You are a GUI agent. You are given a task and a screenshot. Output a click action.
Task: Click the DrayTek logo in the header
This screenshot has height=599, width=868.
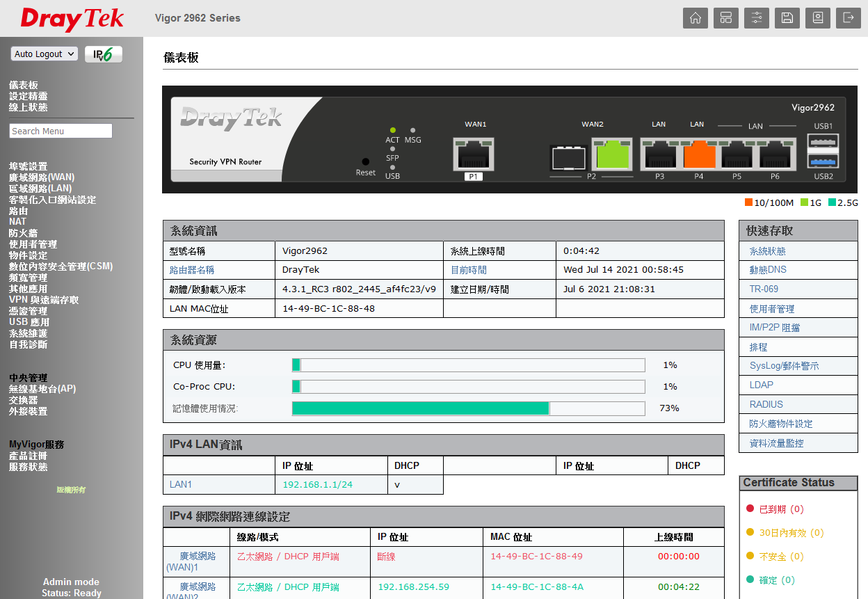(x=72, y=19)
